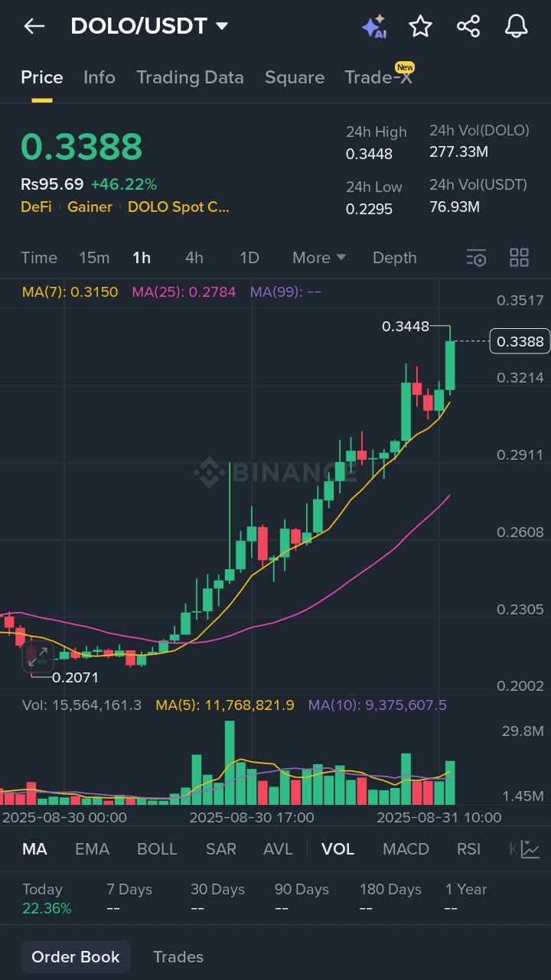Toggle the MA indicator
551x980 pixels.
(x=34, y=849)
